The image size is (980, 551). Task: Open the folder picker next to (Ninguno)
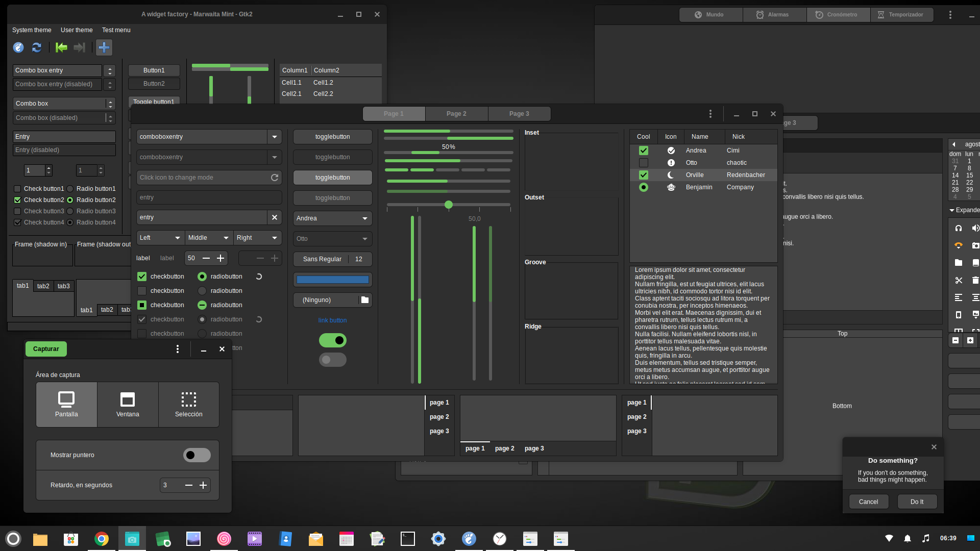click(364, 300)
